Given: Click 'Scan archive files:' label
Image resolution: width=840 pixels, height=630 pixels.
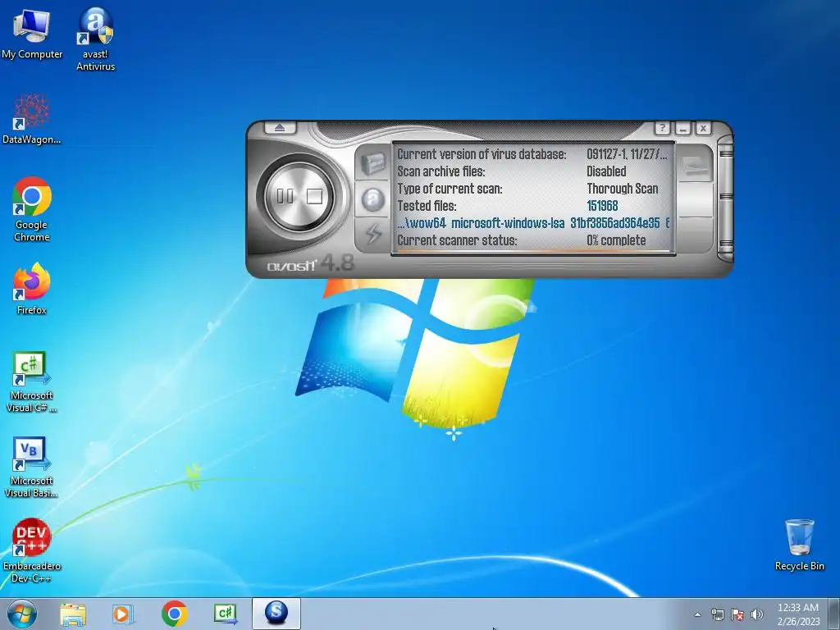Looking at the screenshot, I should click(441, 171).
